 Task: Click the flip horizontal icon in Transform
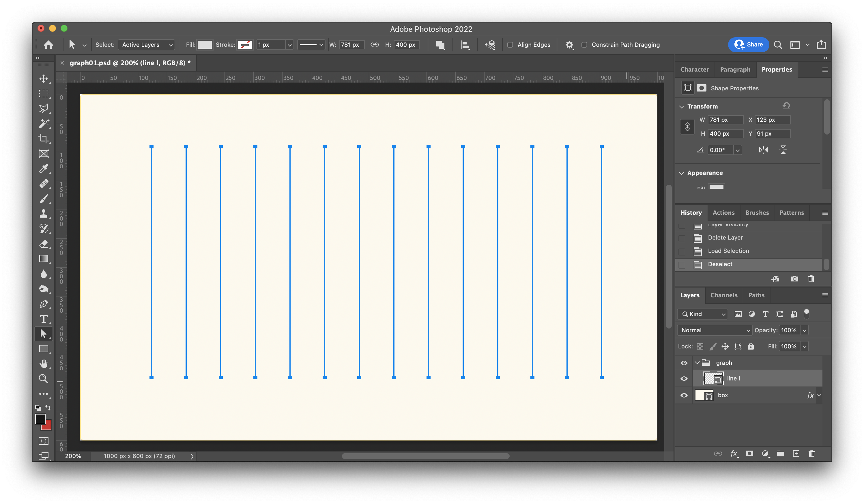[x=763, y=150]
